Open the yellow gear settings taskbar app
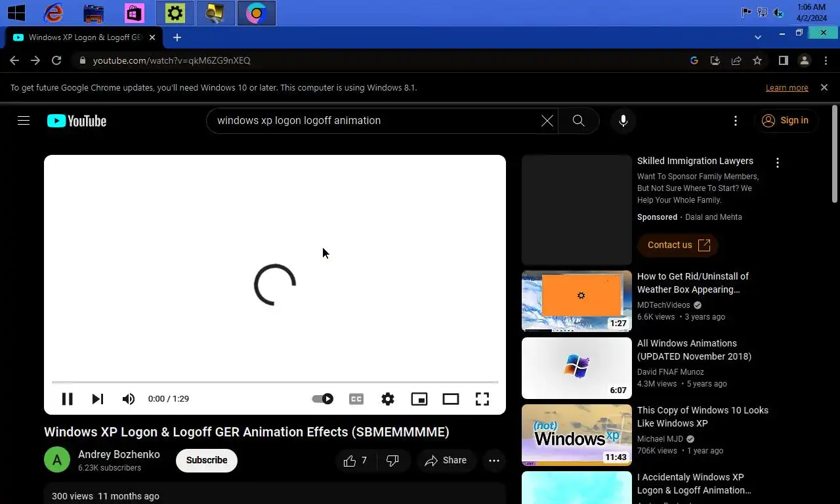 pyautogui.click(x=175, y=12)
